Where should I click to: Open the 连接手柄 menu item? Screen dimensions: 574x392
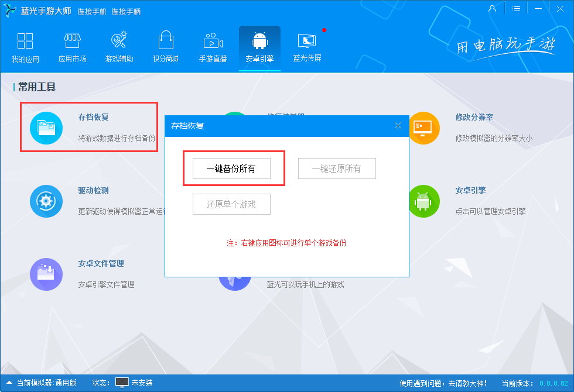[x=127, y=11]
